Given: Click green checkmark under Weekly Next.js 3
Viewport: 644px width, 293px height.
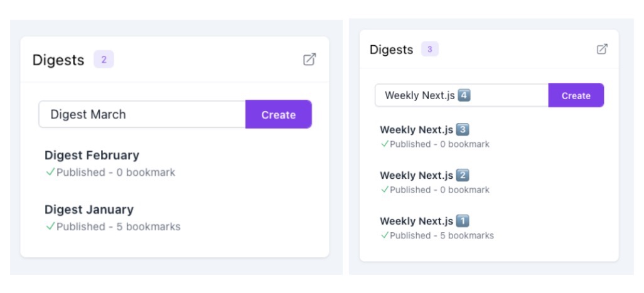Looking at the screenshot, I should pyautogui.click(x=384, y=144).
